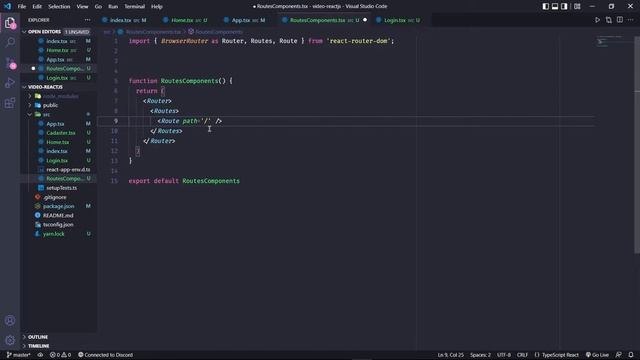The image size is (640, 360).
Task: Click the Explorer more actions ellipsis
Action: click(x=87, y=20)
